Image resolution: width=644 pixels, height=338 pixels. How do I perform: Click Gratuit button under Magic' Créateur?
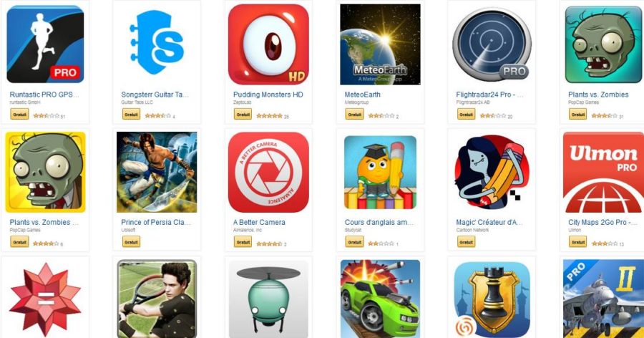tap(466, 242)
